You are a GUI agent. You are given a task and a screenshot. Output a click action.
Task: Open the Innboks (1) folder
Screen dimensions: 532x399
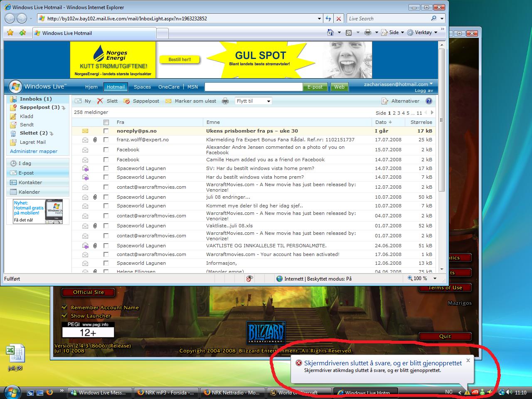[x=36, y=99]
